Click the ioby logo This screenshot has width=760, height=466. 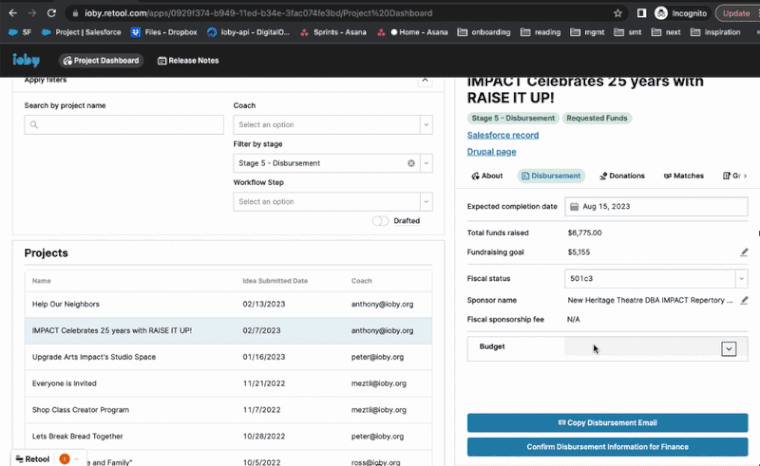[26, 60]
